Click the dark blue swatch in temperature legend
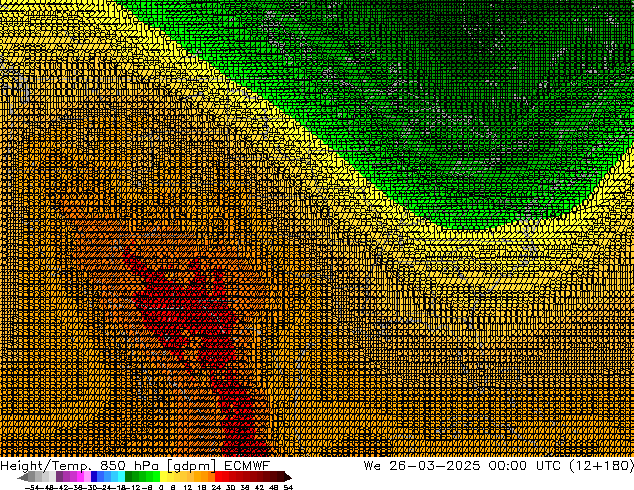 coord(94,476)
